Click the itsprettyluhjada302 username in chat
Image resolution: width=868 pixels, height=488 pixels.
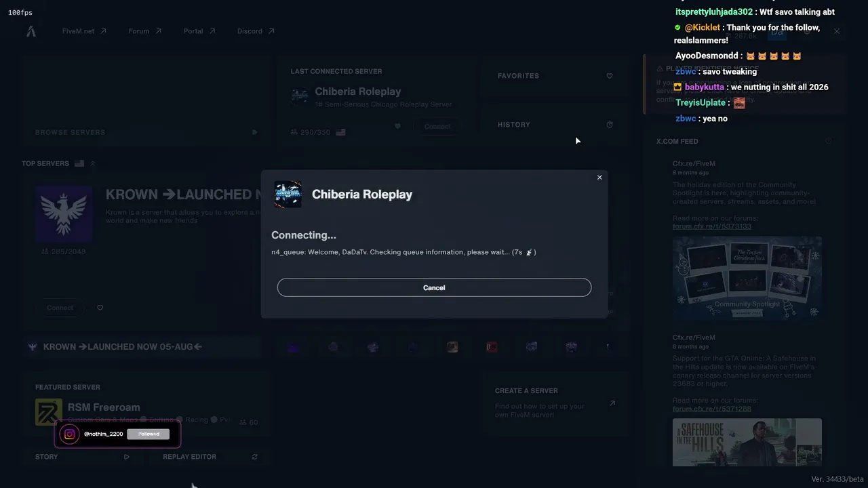714,12
